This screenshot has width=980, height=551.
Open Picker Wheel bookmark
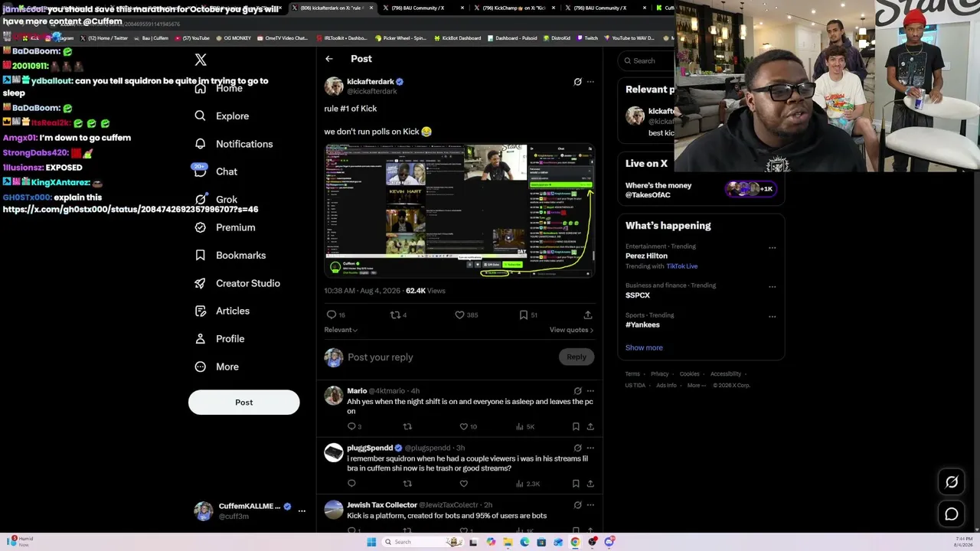point(401,37)
